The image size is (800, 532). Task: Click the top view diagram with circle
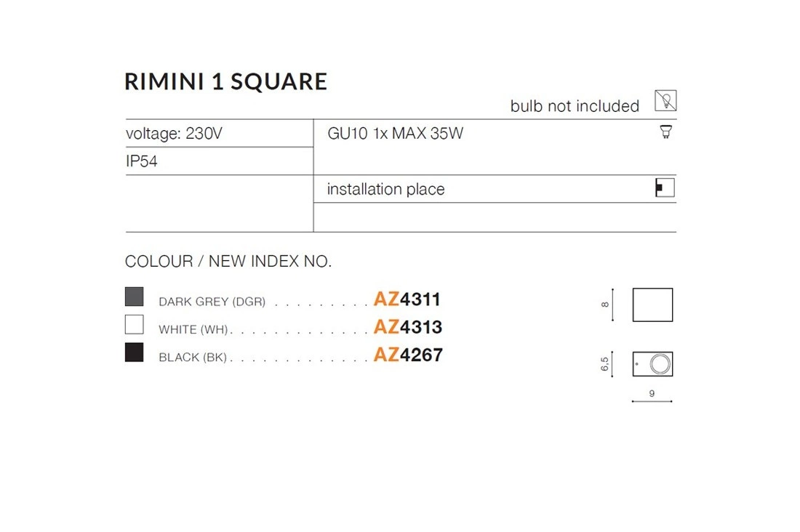pos(652,364)
